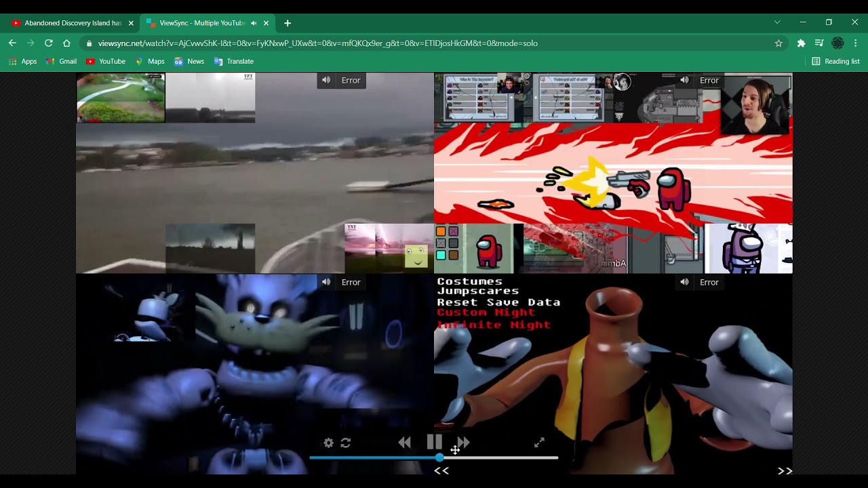
Task: Click the >> control at bottom right
Action: tap(785, 470)
